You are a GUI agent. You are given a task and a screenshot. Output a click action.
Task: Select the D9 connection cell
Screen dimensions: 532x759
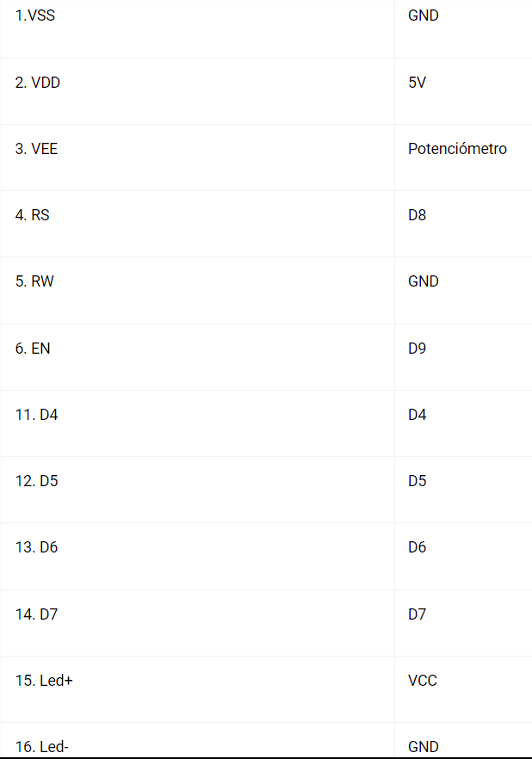click(x=418, y=349)
